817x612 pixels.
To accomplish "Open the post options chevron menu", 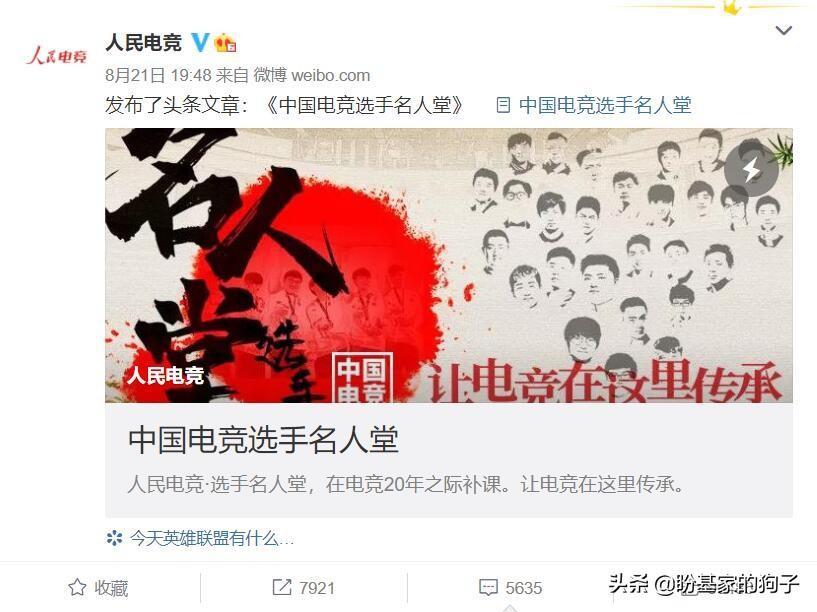I will pyautogui.click(x=784, y=30).
